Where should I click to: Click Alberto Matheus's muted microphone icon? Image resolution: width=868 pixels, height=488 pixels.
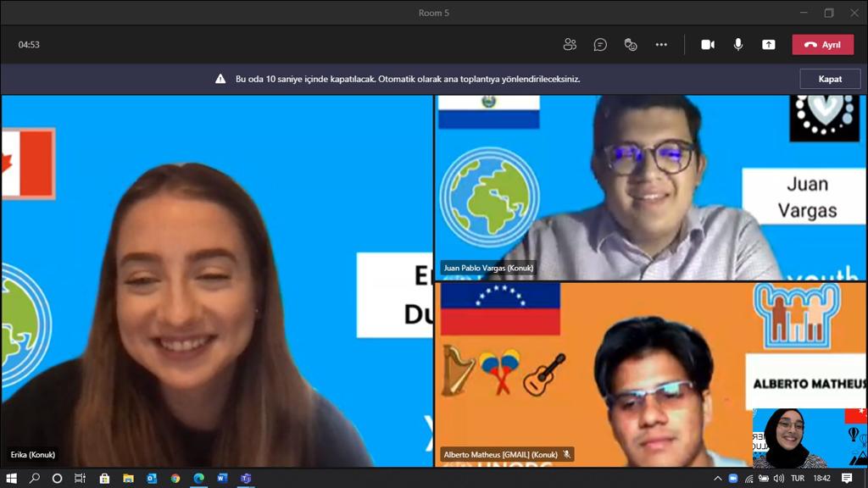tap(567, 455)
